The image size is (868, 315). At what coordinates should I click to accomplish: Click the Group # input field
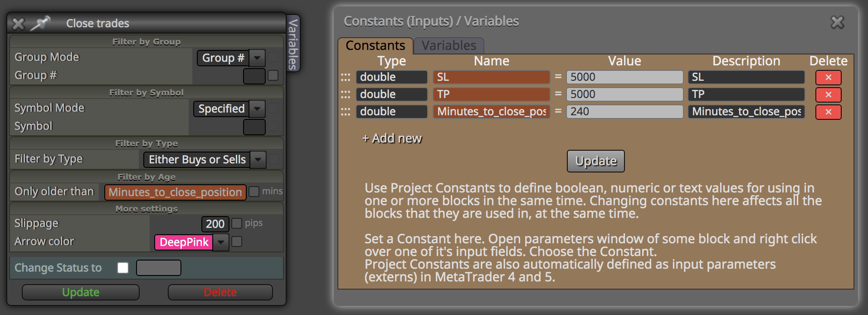pos(254,76)
